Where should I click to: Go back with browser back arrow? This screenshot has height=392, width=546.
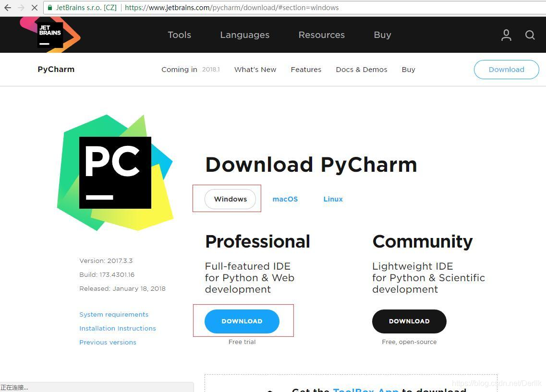(x=8, y=8)
